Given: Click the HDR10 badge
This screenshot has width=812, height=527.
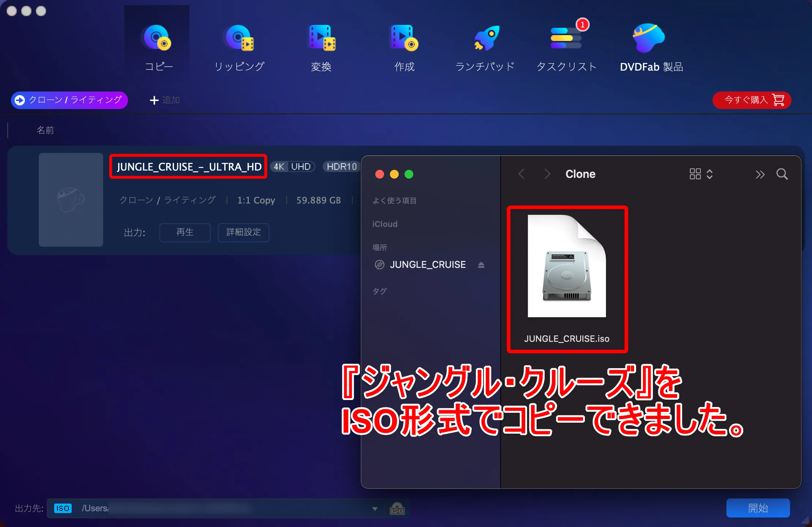Looking at the screenshot, I should [x=342, y=167].
